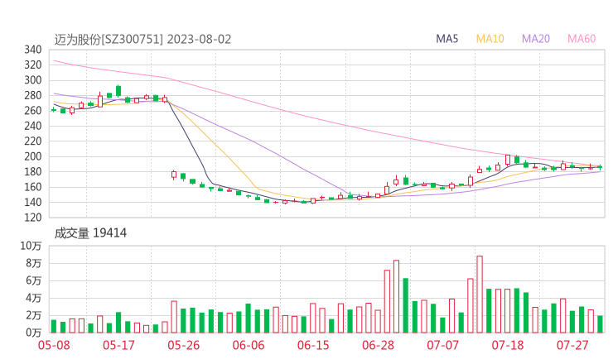
Task: Click the 240 price axis label
Action: click(x=33, y=126)
